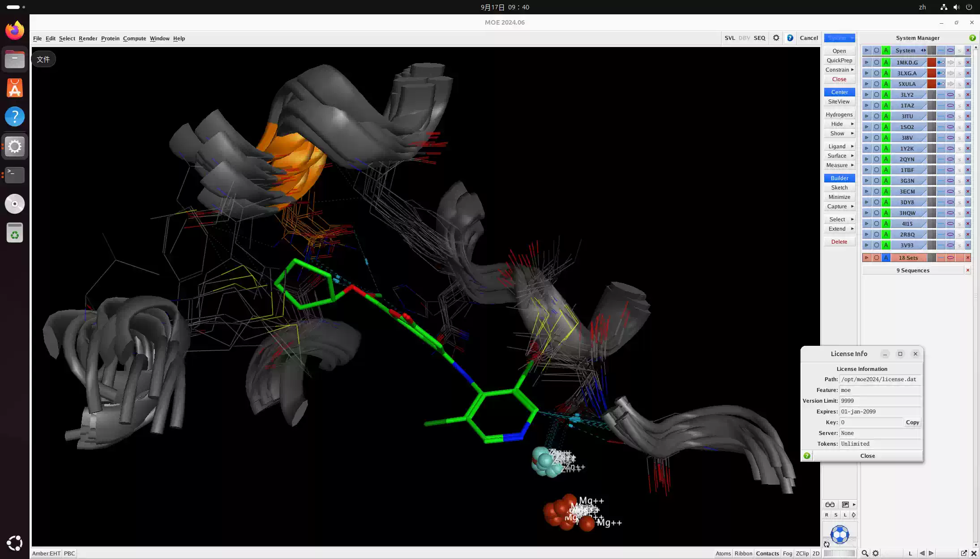The image size is (980, 559).
Task: Open the Protein menu
Action: tap(110, 39)
